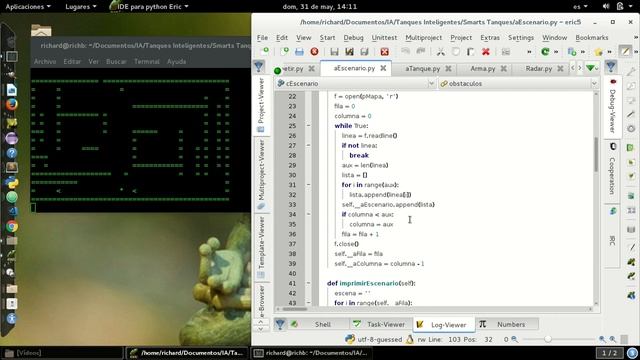Switch to the Radar.py editor tab

[538, 69]
